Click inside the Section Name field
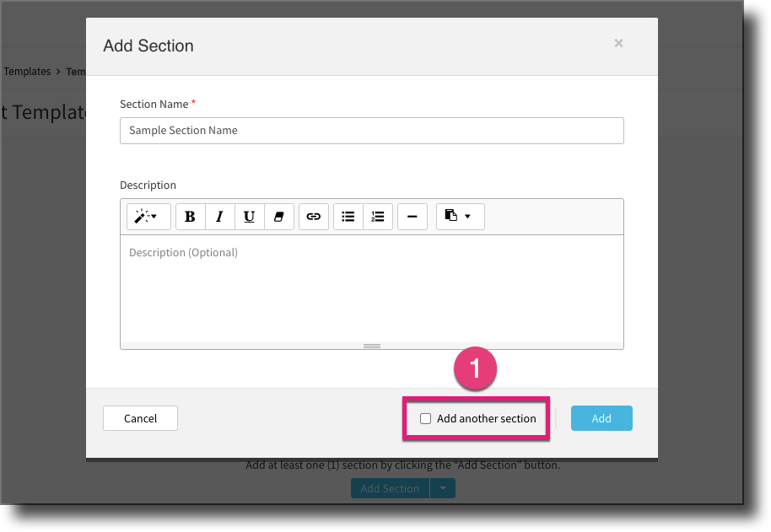771x532 pixels. [x=371, y=131]
